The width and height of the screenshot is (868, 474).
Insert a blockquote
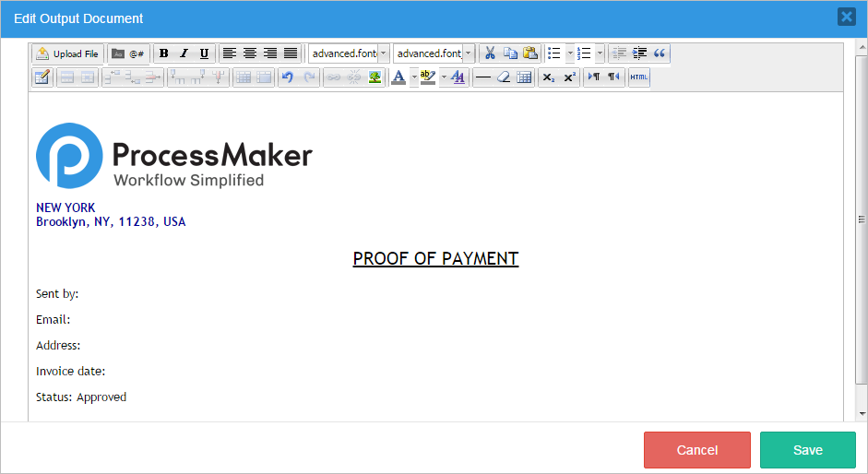point(660,53)
